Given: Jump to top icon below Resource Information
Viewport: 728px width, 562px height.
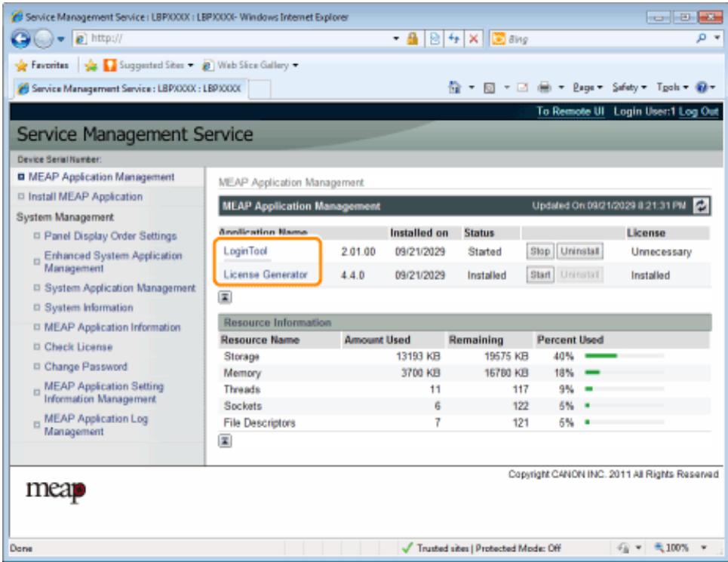Looking at the screenshot, I should (225, 441).
